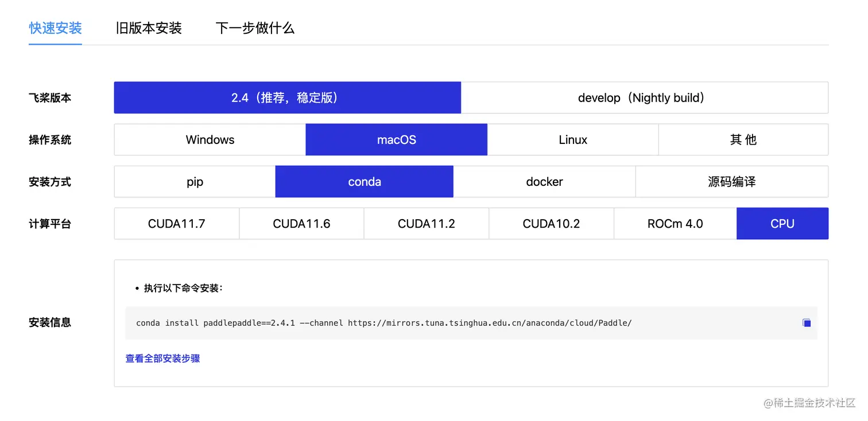Screen dimensions: 868x421
Task: Pick CUDA11.6 compute platform
Action: click(x=301, y=224)
